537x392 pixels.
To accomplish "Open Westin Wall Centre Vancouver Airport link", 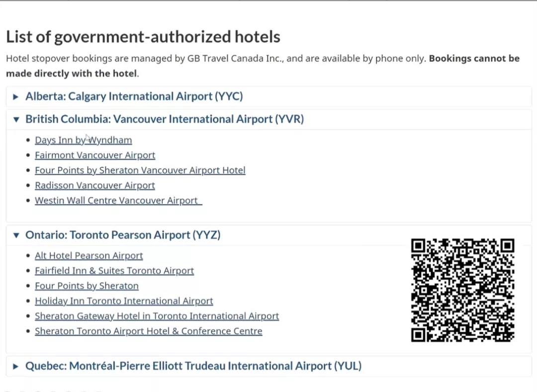I will pyautogui.click(x=118, y=200).
